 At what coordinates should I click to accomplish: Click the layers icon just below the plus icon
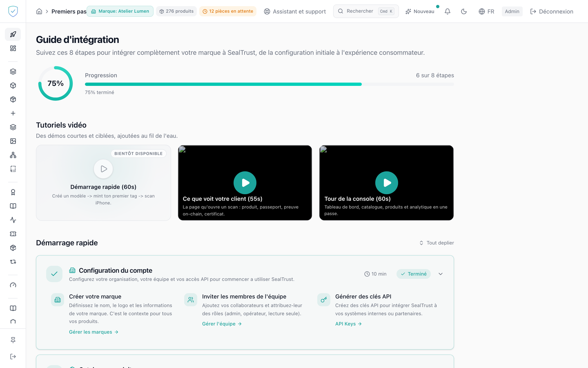click(13, 127)
